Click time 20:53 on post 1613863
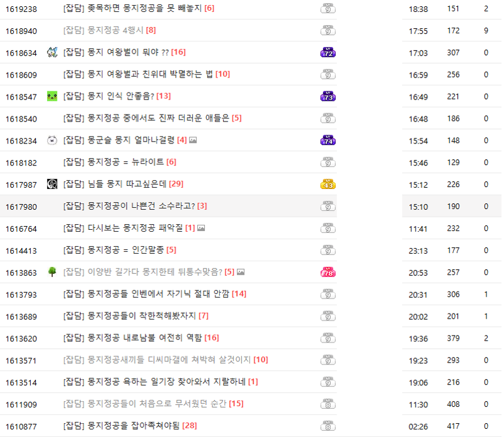The height and width of the screenshot is (437, 504). [x=418, y=273]
